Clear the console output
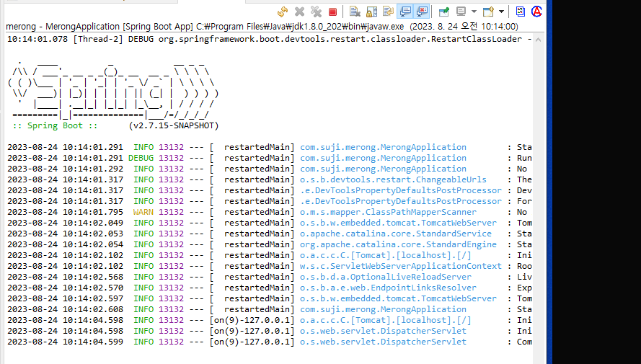The image size is (641, 364). click(x=355, y=12)
